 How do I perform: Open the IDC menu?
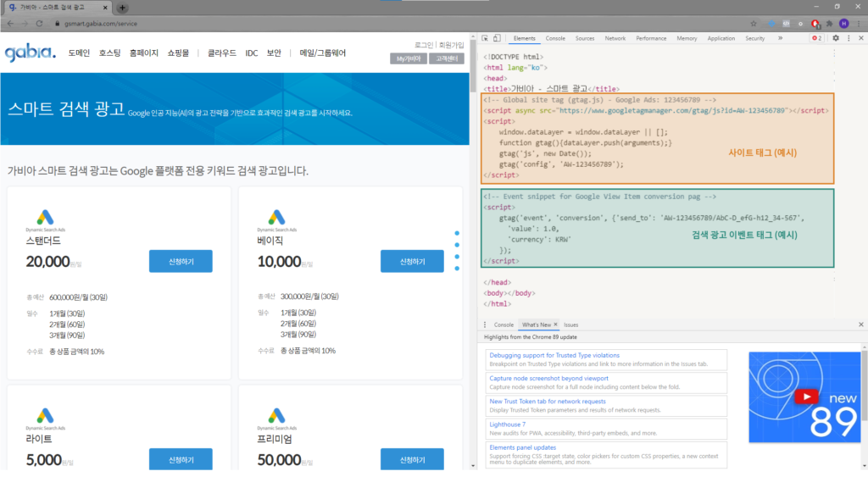coord(251,53)
